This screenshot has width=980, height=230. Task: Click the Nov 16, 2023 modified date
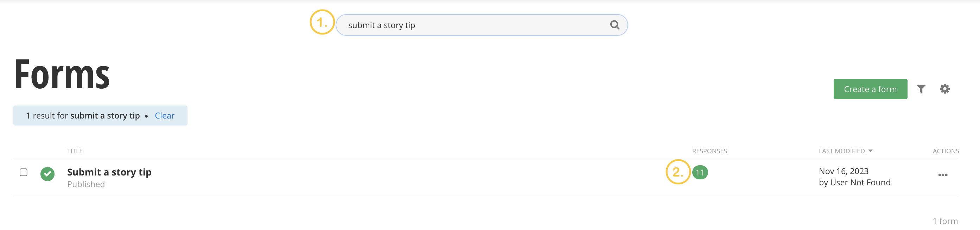pos(844,172)
